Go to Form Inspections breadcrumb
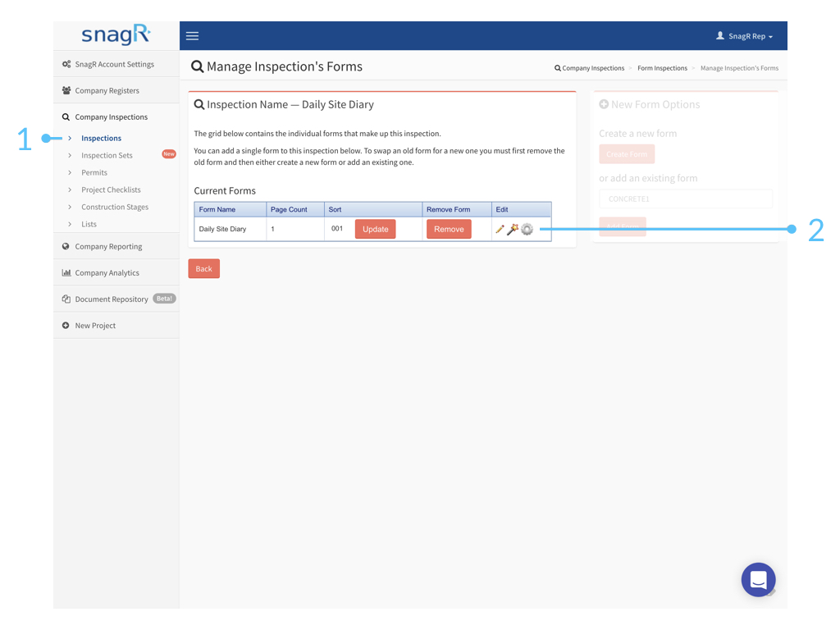The width and height of the screenshot is (840, 630). (x=662, y=68)
